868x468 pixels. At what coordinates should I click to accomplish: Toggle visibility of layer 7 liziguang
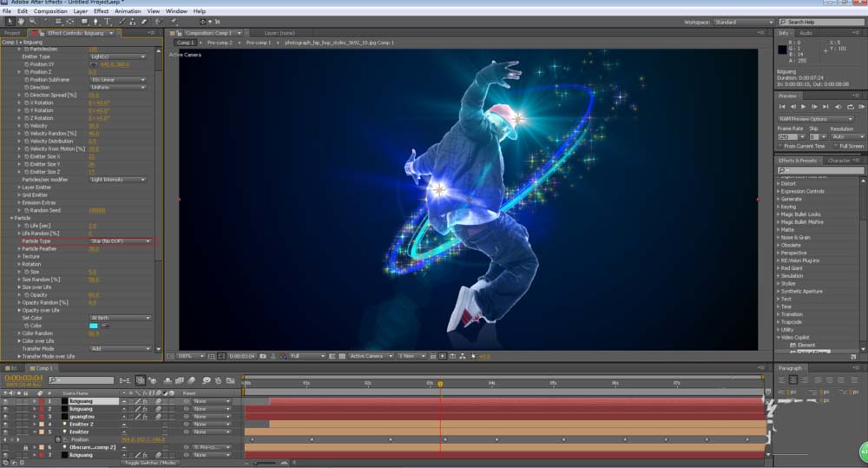pos(6,455)
